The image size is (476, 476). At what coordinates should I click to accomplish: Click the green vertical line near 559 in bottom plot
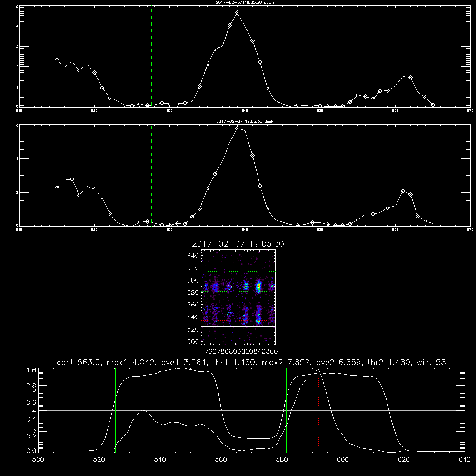219,410
